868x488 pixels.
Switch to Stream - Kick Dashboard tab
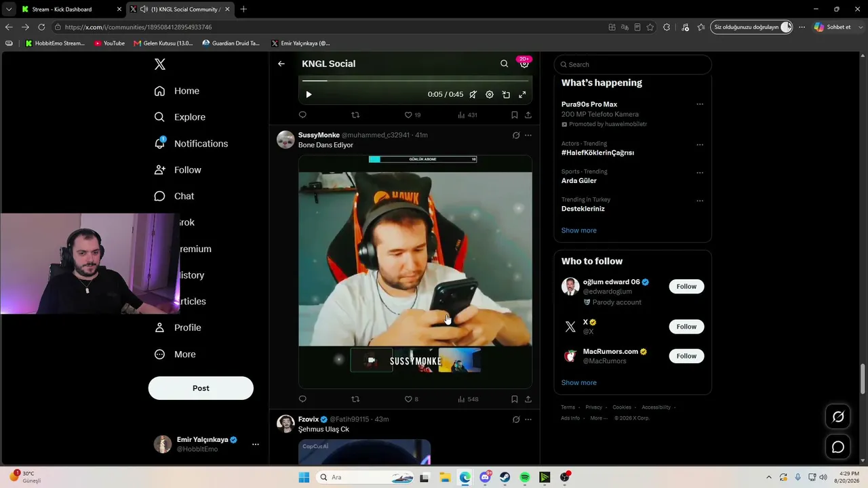click(71, 9)
